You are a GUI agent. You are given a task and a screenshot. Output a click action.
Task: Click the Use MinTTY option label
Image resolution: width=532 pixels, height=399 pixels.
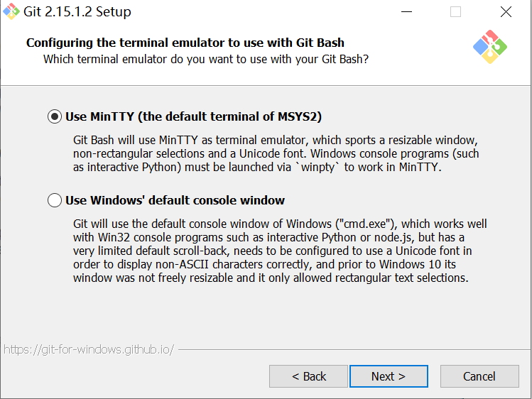[x=193, y=116]
